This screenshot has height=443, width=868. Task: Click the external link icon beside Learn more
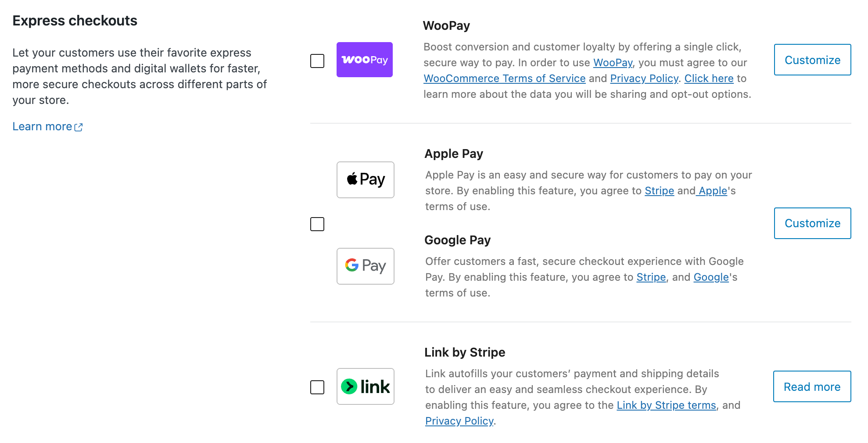tap(79, 127)
